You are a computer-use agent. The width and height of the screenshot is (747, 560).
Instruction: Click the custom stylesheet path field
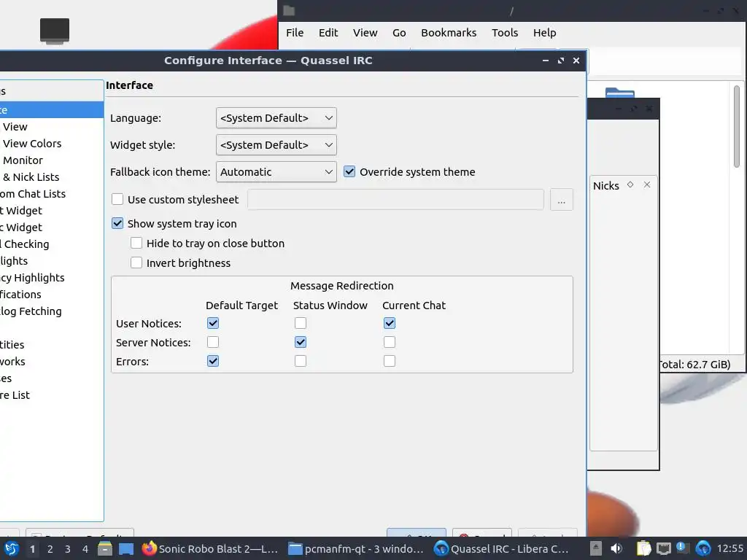395,200
